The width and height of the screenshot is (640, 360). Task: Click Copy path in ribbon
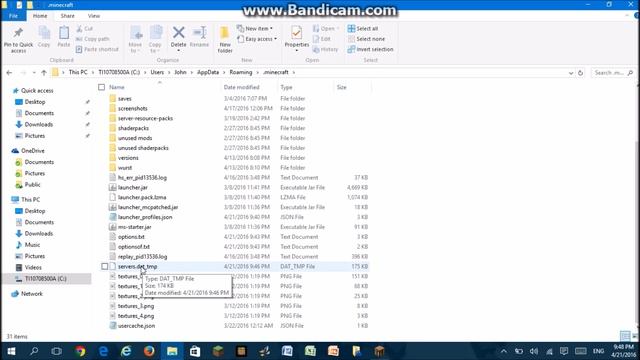[x=93, y=39]
